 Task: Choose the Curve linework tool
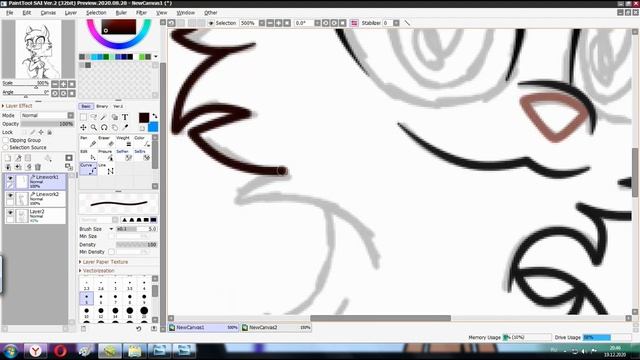88,169
